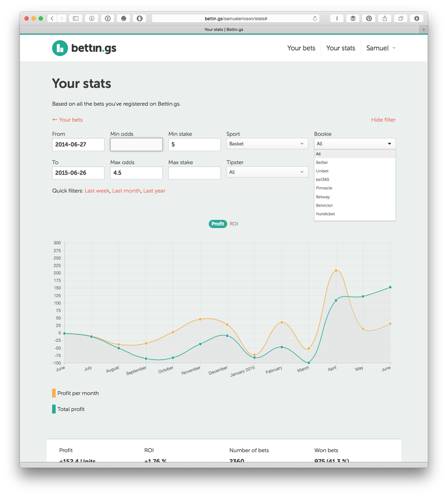This screenshot has width=448, height=496.
Task: Click the From date input field
Action: pos(78,144)
